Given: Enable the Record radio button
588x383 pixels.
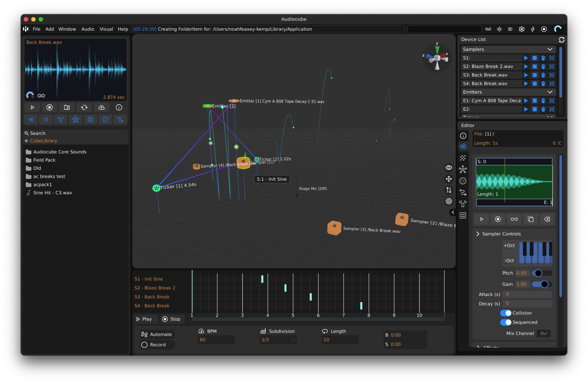Looking at the screenshot, I should 144,345.
